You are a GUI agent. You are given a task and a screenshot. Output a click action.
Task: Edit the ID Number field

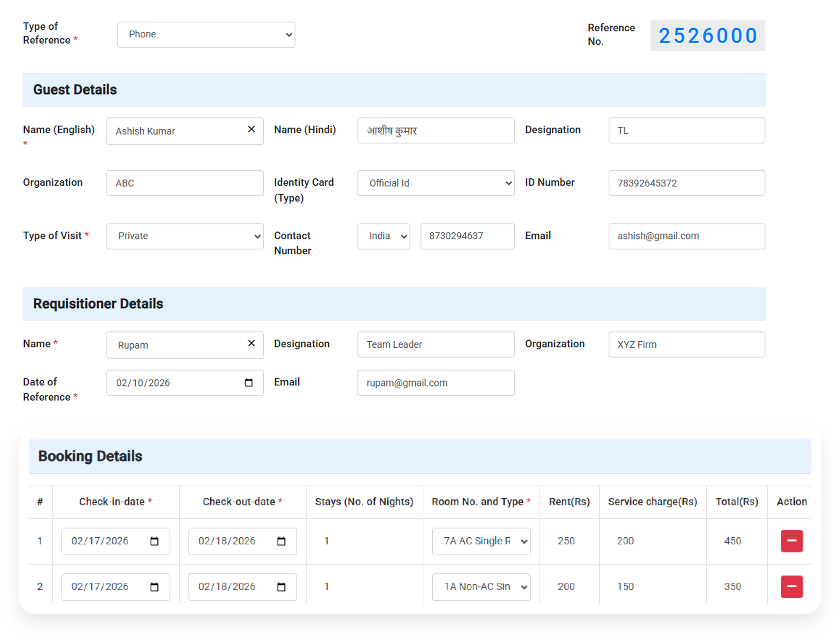click(x=687, y=183)
